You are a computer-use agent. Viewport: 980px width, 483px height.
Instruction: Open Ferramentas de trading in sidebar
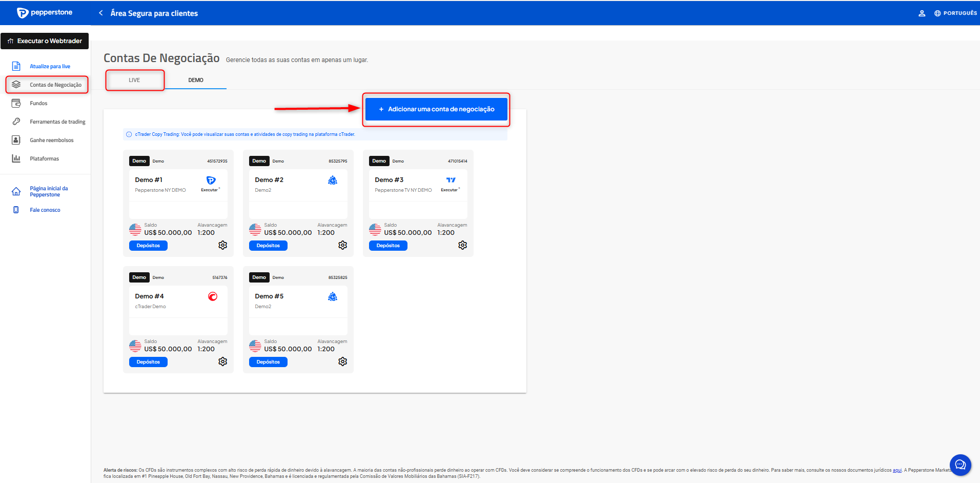coord(57,122)
